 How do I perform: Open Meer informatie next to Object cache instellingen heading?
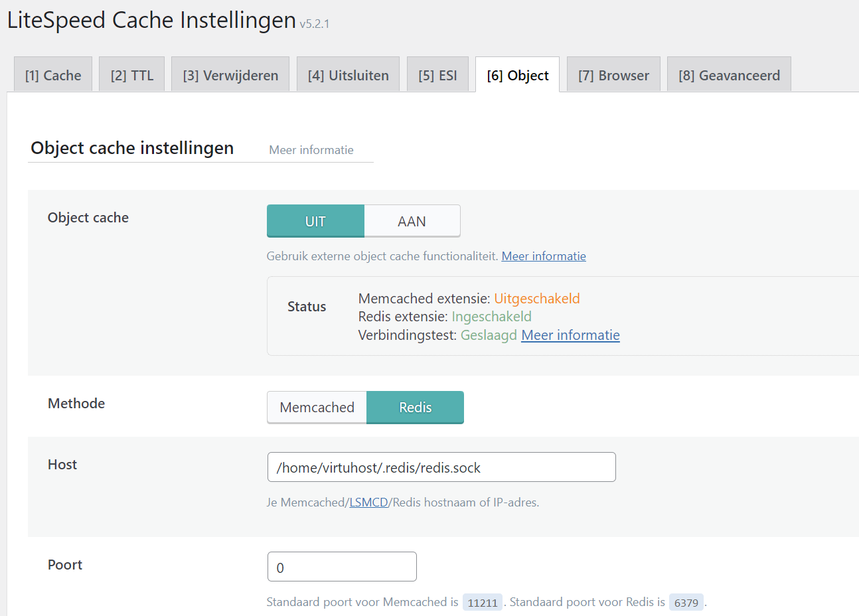(311, 150)
